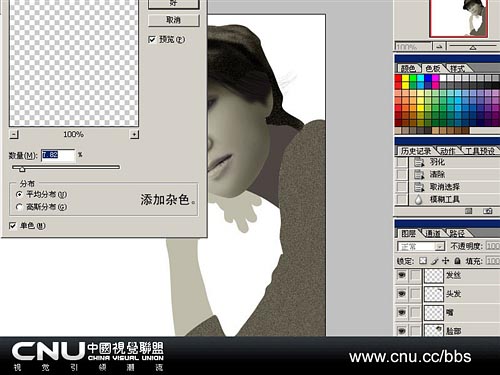Select the 嘴 layer name
Screen dimensions: 500x375
[x=450, y=313]
